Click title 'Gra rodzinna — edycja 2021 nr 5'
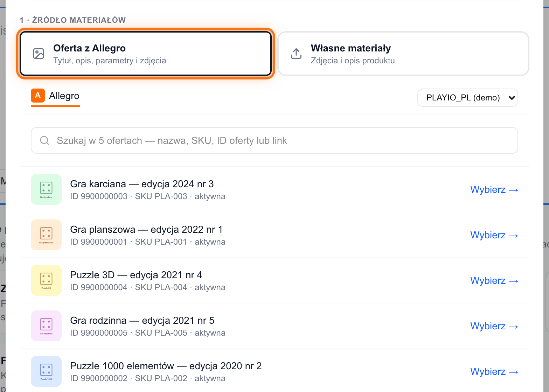The image size is (549, 392). pos(142,321)
